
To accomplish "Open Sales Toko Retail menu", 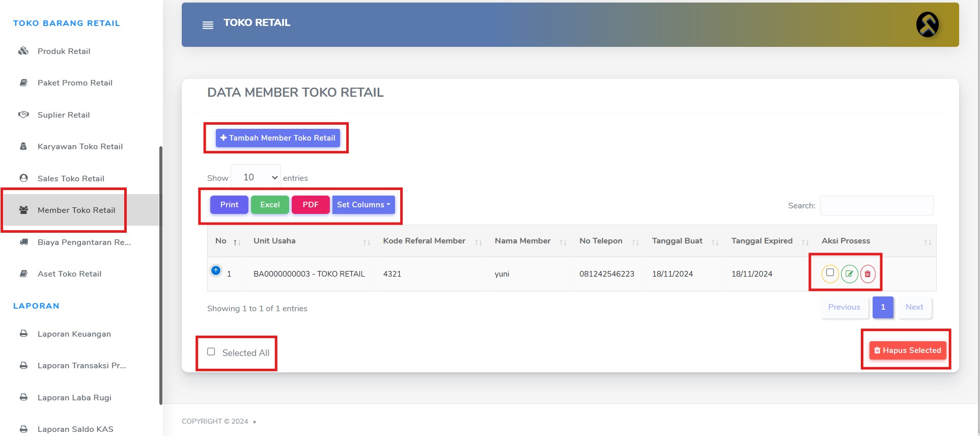I will (71, 178).
